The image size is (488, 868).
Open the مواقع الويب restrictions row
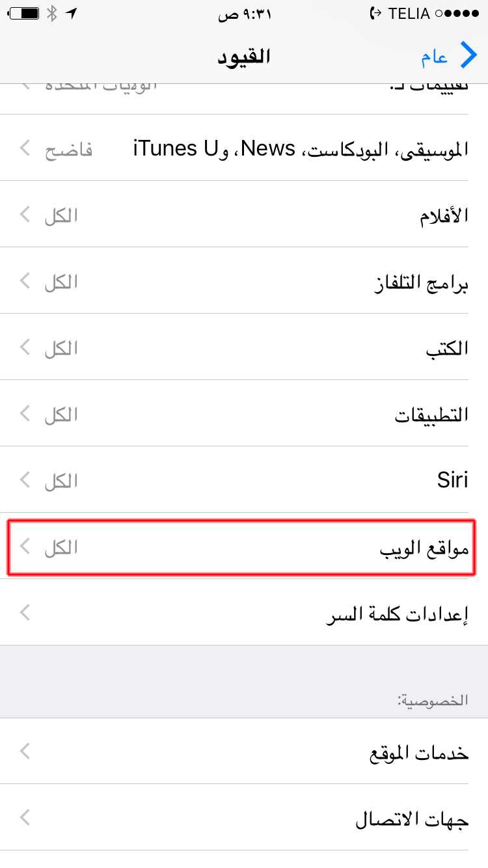241,548
